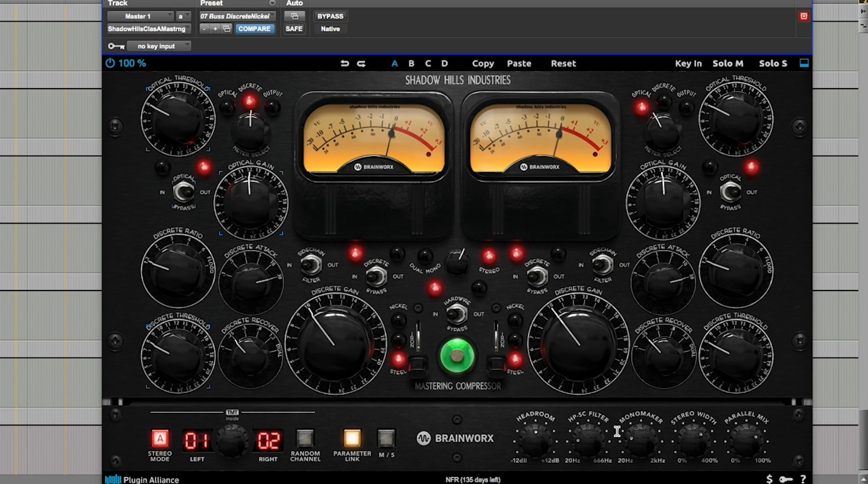Toggle the Stereo Mode A button
This screenshot has width=868, height=484.
pyautogui.click(x=160, y=439)
